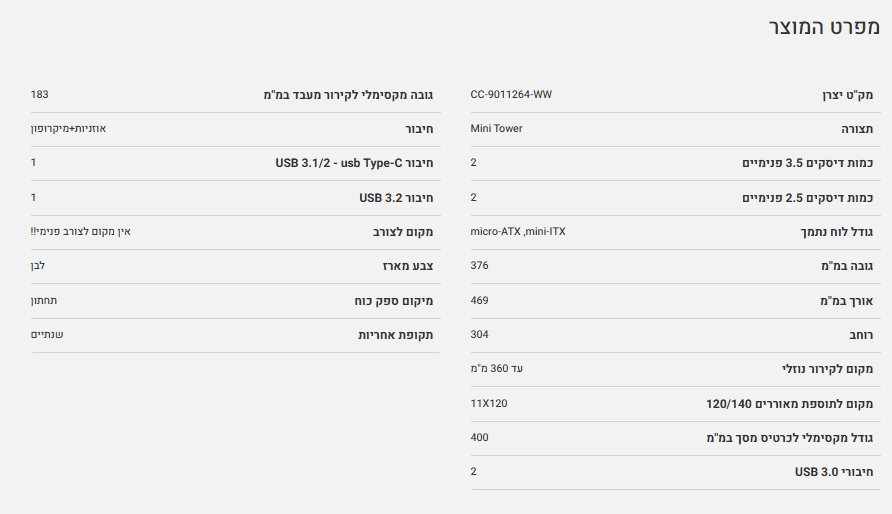Click the 'מיקום ספק כוח' label
Image resolution: width=892 pixels, height=514 pixels.
coord(393,301)
